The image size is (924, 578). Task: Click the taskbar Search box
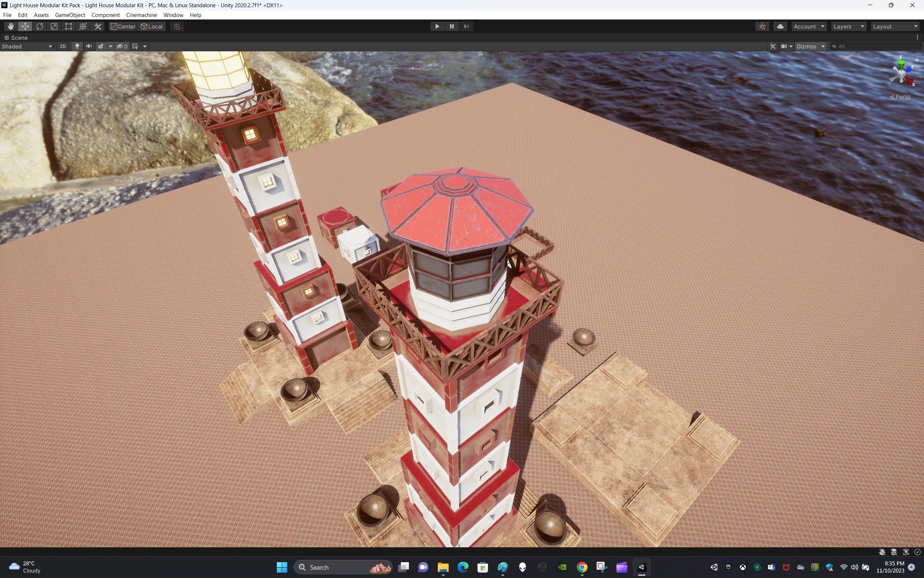click(343, 567)
